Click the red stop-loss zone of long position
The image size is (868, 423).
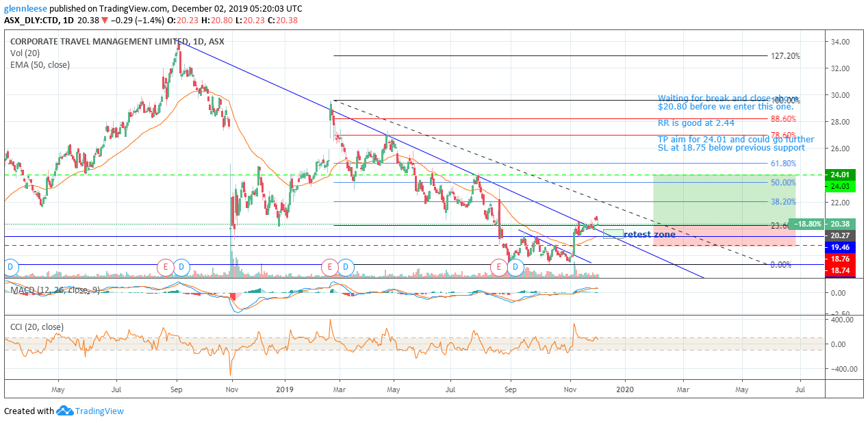(724, 235)
